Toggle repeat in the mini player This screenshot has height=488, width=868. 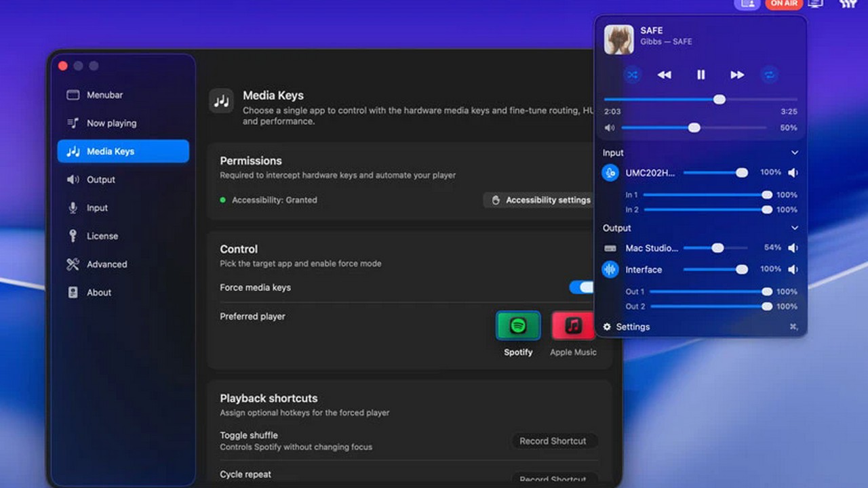coord(770,75)
